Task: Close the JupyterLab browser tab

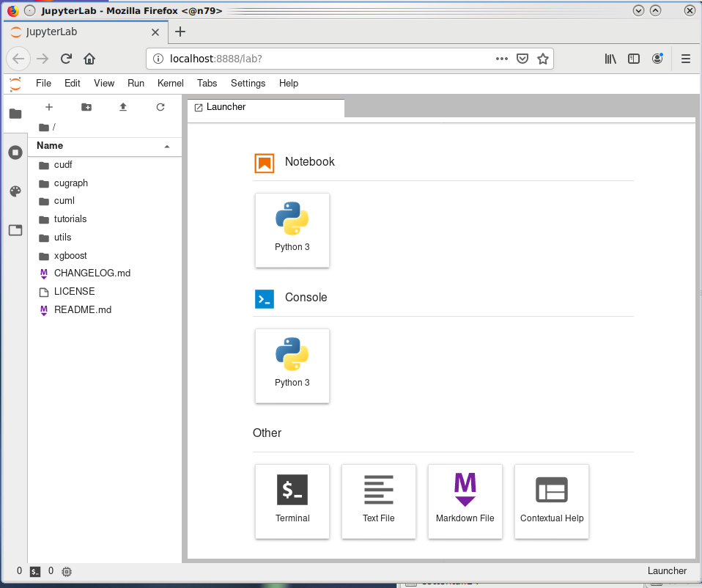Action: point(155,32)
